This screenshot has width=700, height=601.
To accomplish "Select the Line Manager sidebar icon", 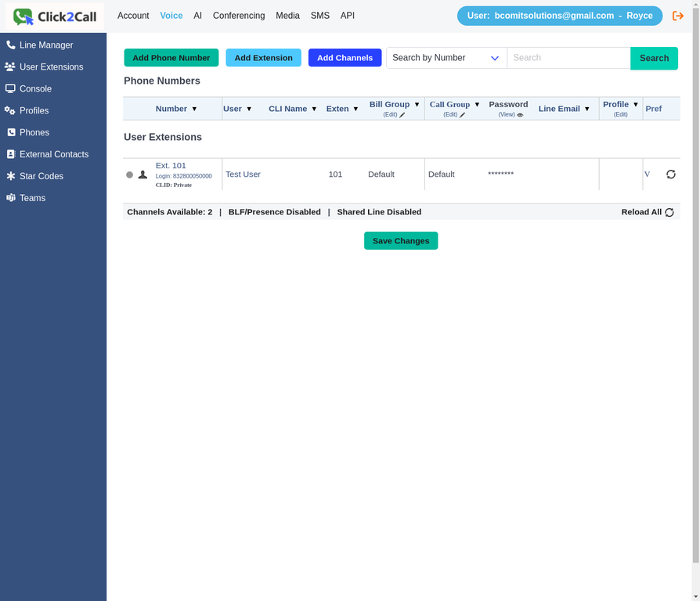I will [11, 45].
